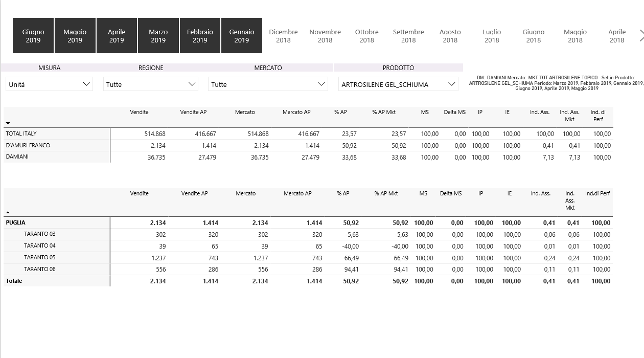Open Prodotto dropdown with ARTROSILENE GEL_SCHIUMA
Image resolution: width=644 pixels, height=358 pixels.
coord(398,85)
